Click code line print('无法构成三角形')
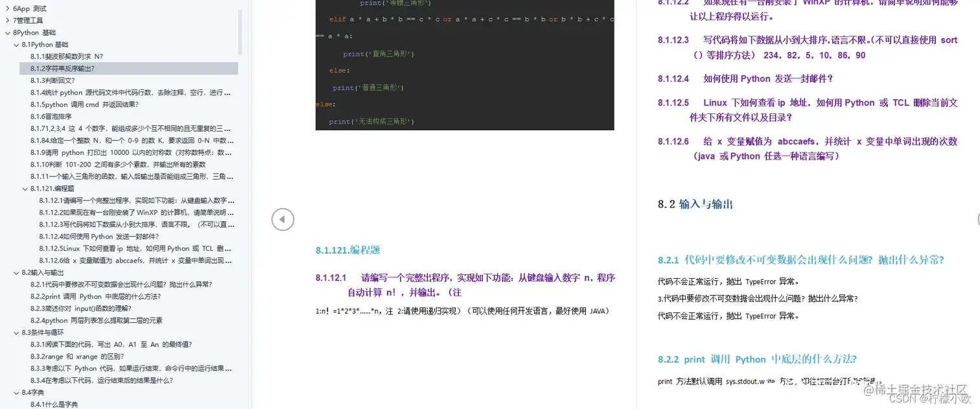Viewport: 980px width, 409px height. point(371,121)
